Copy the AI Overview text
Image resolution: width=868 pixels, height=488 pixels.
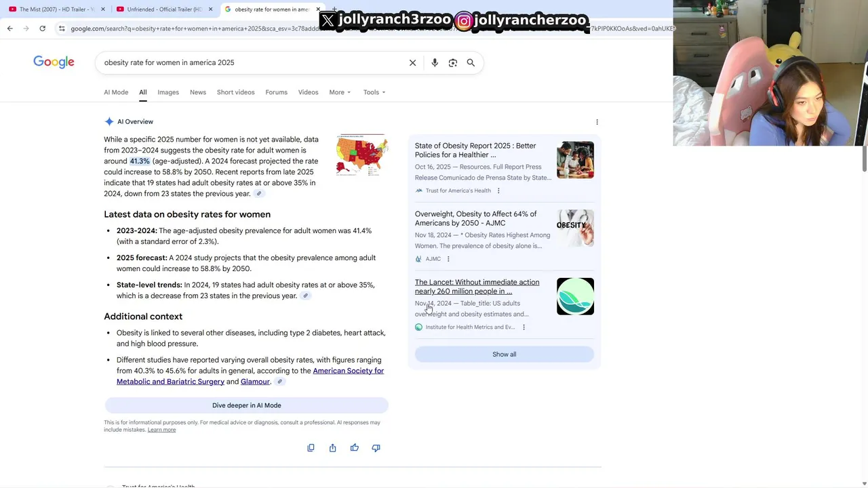[x=311, y=448]
